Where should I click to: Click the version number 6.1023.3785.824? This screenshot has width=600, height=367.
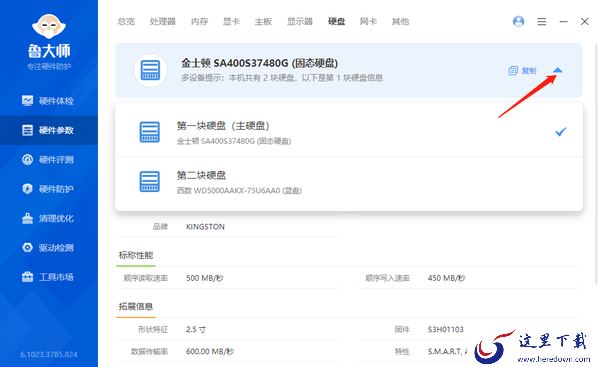(x=49, y=355)
